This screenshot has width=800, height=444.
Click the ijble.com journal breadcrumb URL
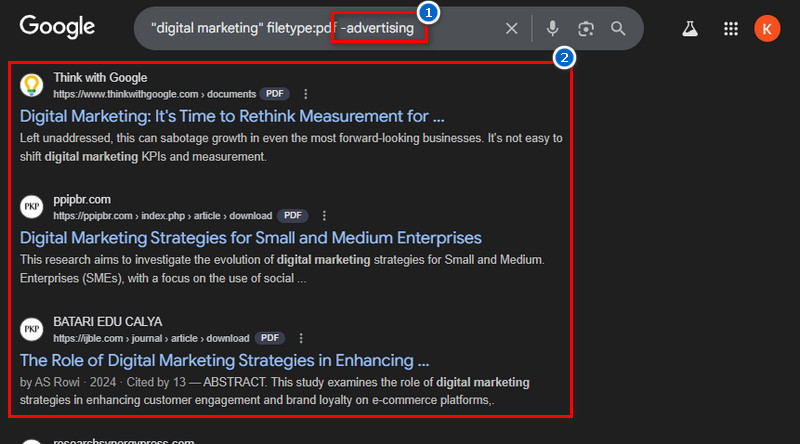[151, 338]
